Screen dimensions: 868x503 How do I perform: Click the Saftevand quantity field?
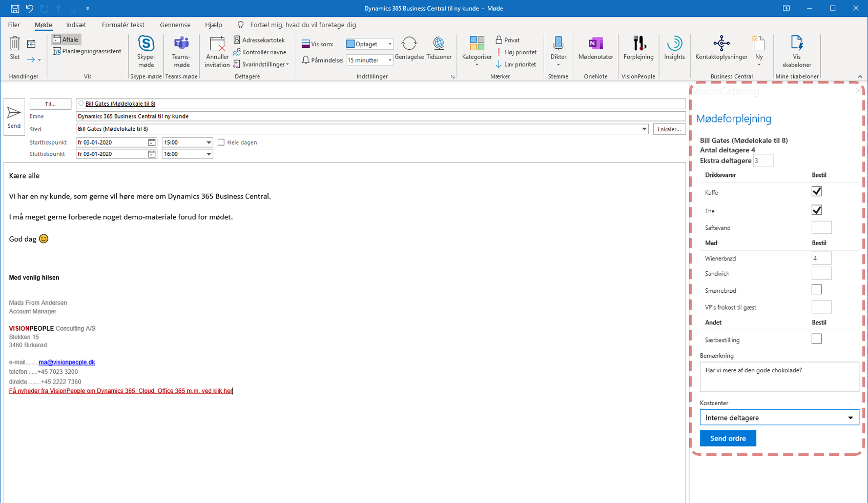click(x=821, y=227)
